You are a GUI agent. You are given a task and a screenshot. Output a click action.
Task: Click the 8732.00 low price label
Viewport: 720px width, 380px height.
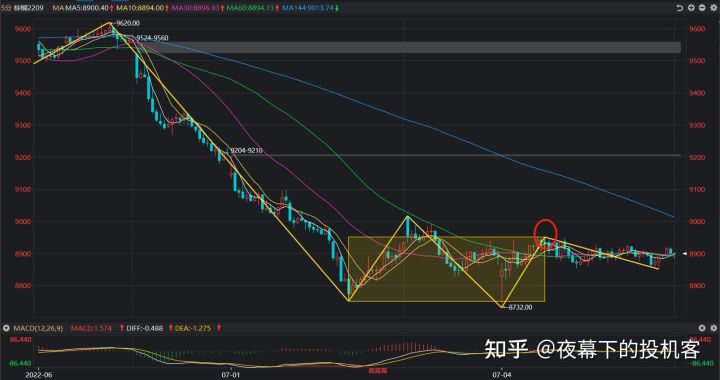(521, 307)
